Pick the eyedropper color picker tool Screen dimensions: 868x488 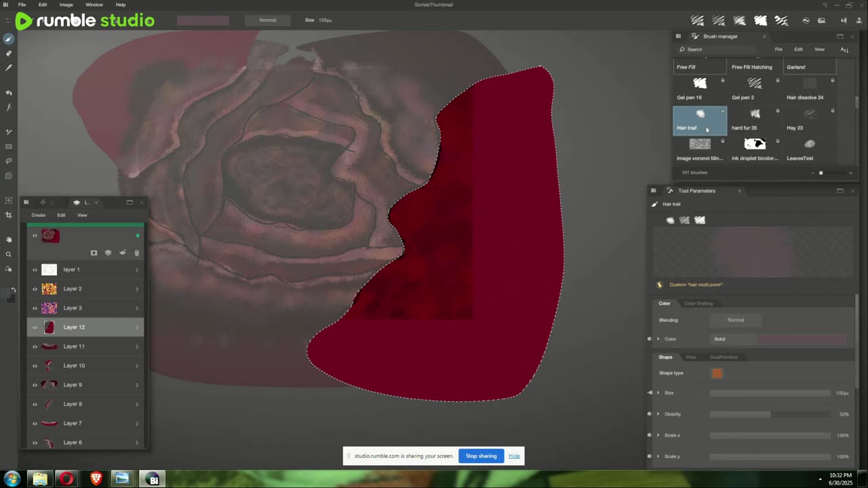point(9,68)
